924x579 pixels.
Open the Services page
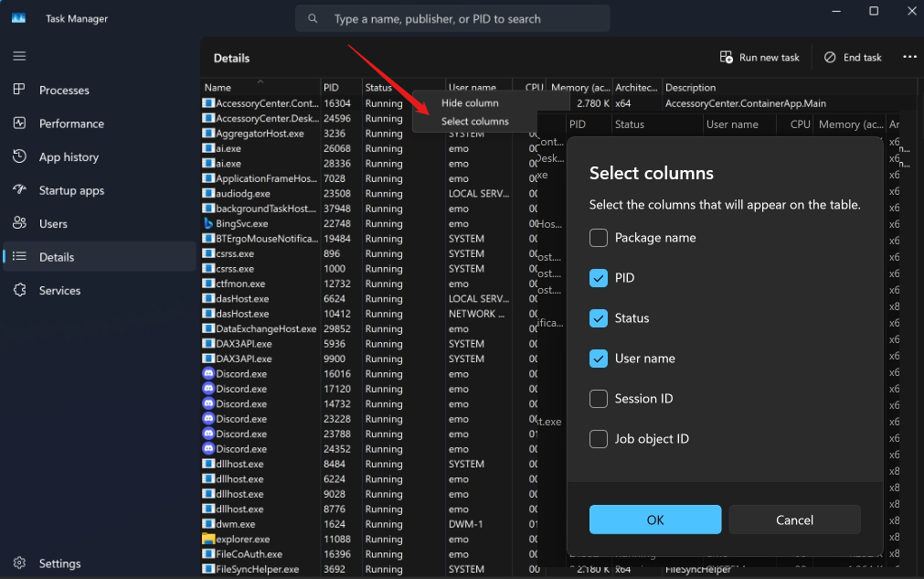click(x=59, y=291)
